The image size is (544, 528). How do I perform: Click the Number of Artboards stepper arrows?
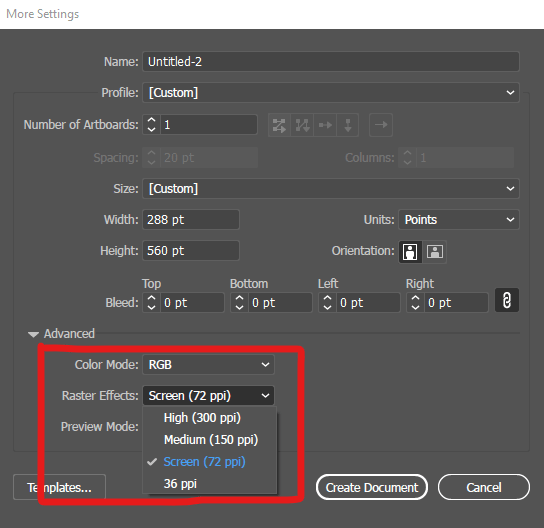pyautogui.click(x=151, y=125)
